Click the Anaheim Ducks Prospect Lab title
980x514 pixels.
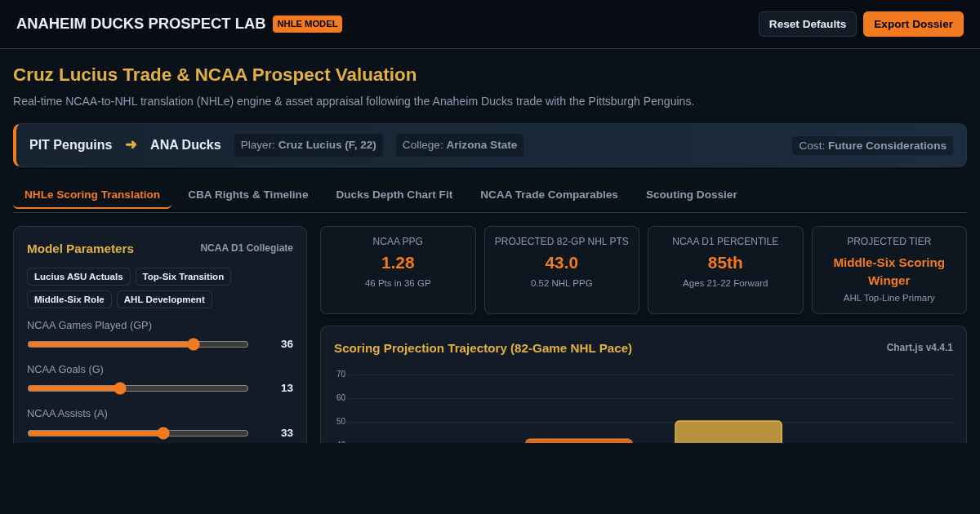(x=141, y=24)
